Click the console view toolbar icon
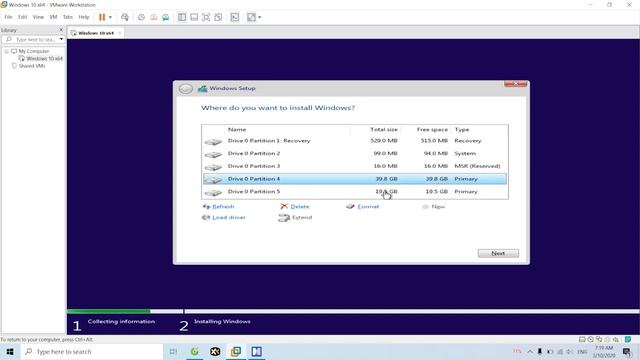 pyautogui.click(x=235, y=17)
